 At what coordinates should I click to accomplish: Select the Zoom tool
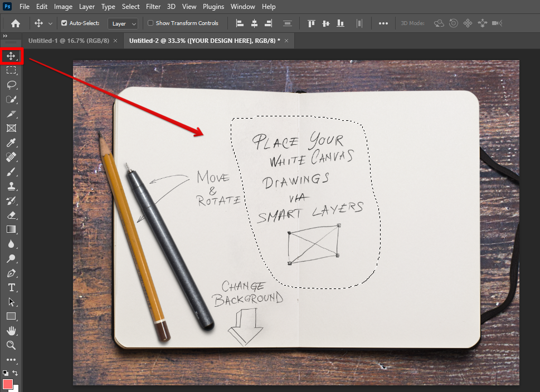click(11, 345)
